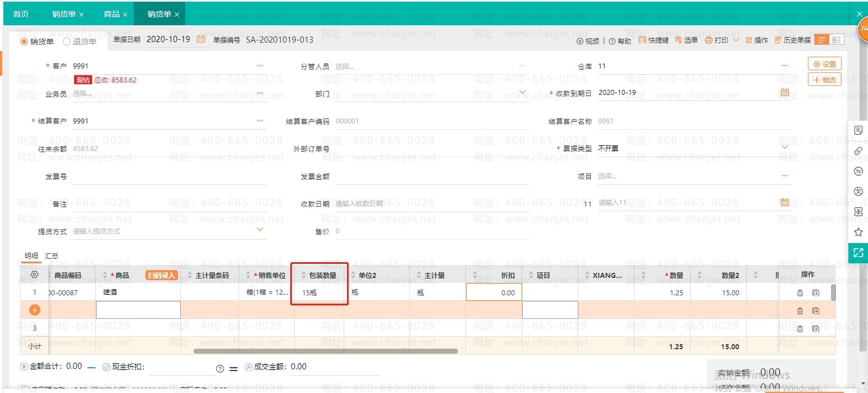Expand the print options arrow
Viewport: 868px width, 393px height.
tap(735, 40)
